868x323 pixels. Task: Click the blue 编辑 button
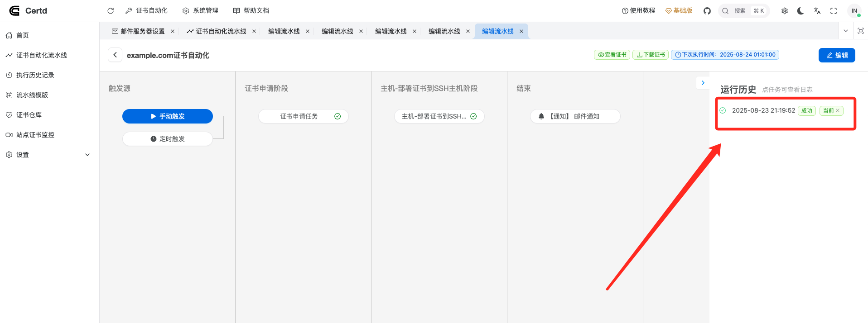pos(837,55)
